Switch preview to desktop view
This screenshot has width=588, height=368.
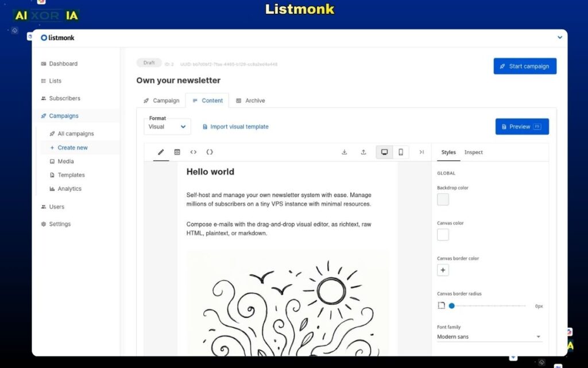(x=384, y=152)
